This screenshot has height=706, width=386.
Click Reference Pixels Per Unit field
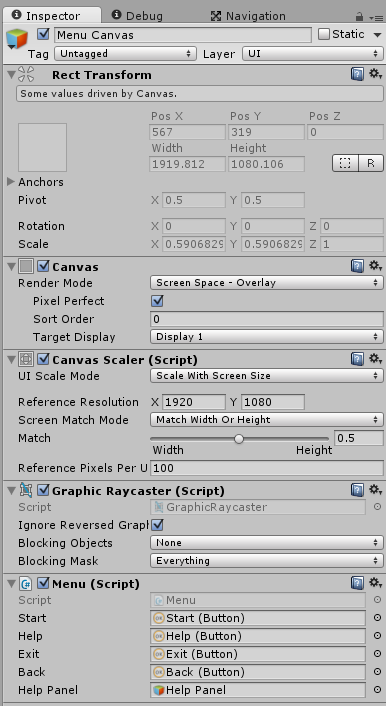267,468
